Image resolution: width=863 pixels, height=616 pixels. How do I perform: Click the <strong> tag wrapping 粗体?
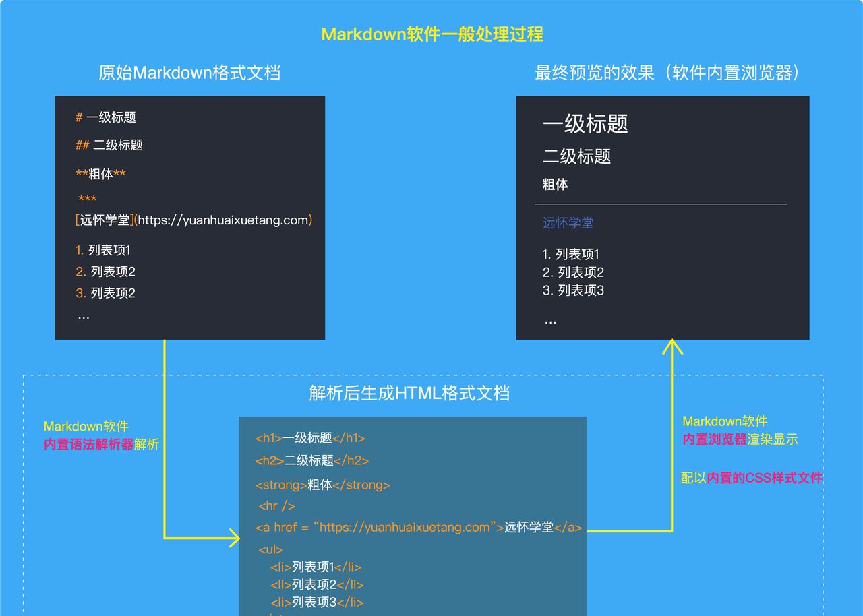pos(279,483)
